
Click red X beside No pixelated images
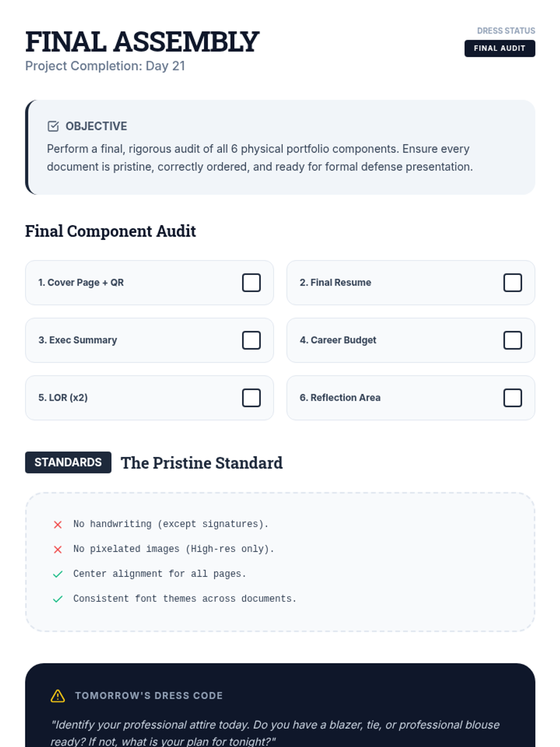[x=58, y=550]
